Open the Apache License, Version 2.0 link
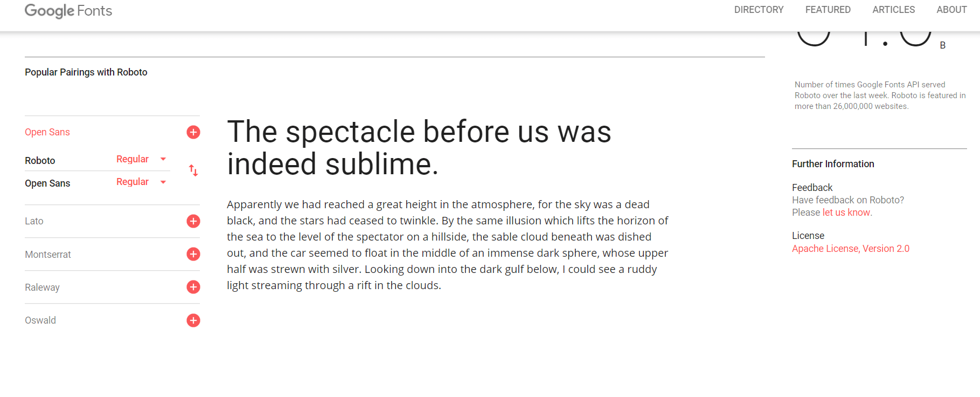The image size is (980, 397). (x=850, y=249)
